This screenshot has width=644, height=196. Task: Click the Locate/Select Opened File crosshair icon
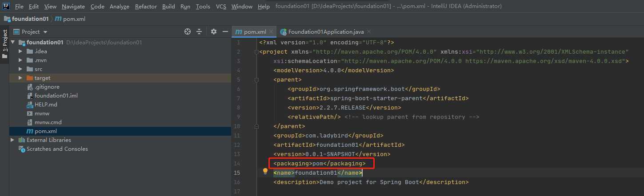point(188,31)
